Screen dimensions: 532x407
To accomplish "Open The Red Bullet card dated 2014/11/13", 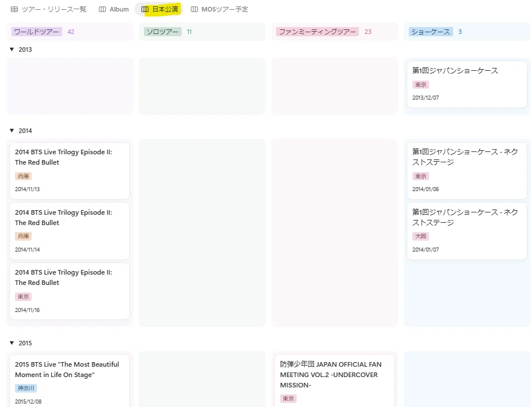I will [70, 171].
